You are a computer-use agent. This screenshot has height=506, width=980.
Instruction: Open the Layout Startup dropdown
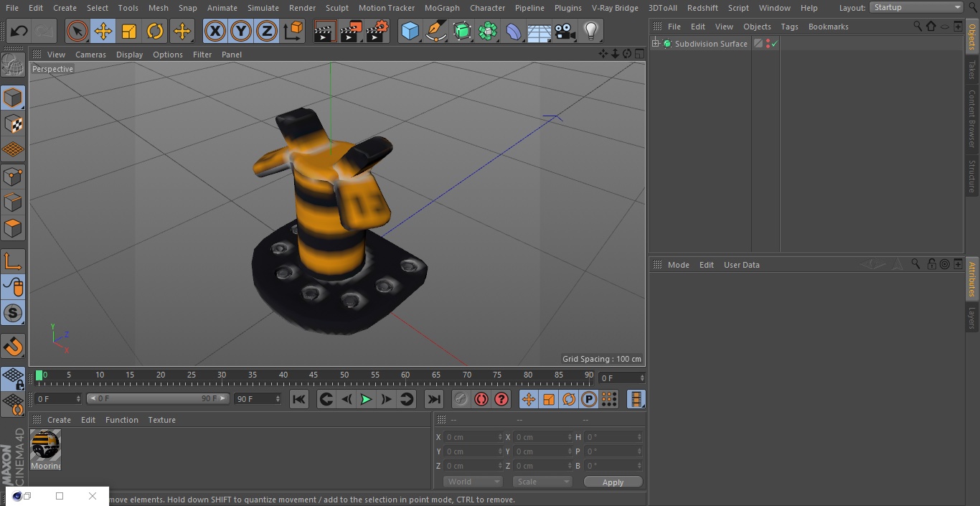(916, 7)
